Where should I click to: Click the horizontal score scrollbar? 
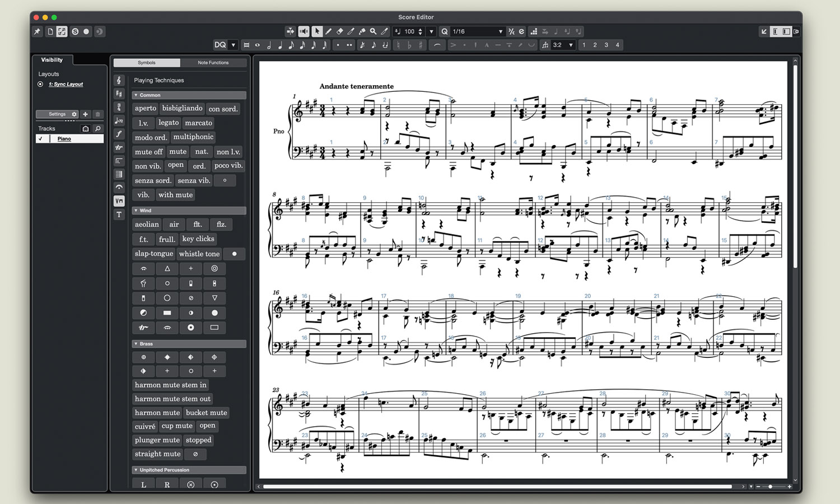pos(497,487)
